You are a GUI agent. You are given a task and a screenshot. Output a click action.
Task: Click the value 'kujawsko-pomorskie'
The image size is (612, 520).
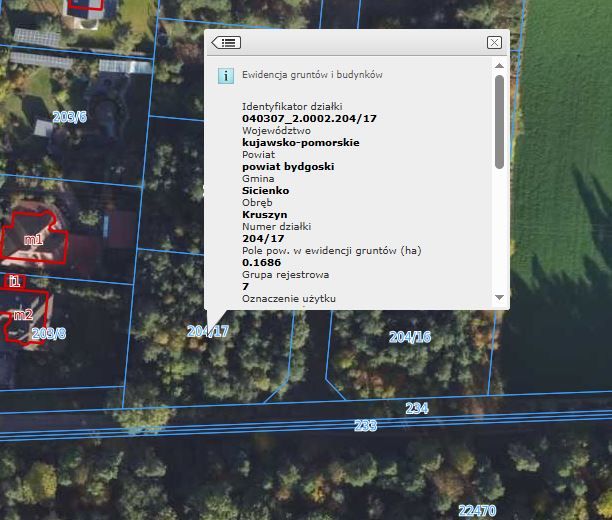301,142
